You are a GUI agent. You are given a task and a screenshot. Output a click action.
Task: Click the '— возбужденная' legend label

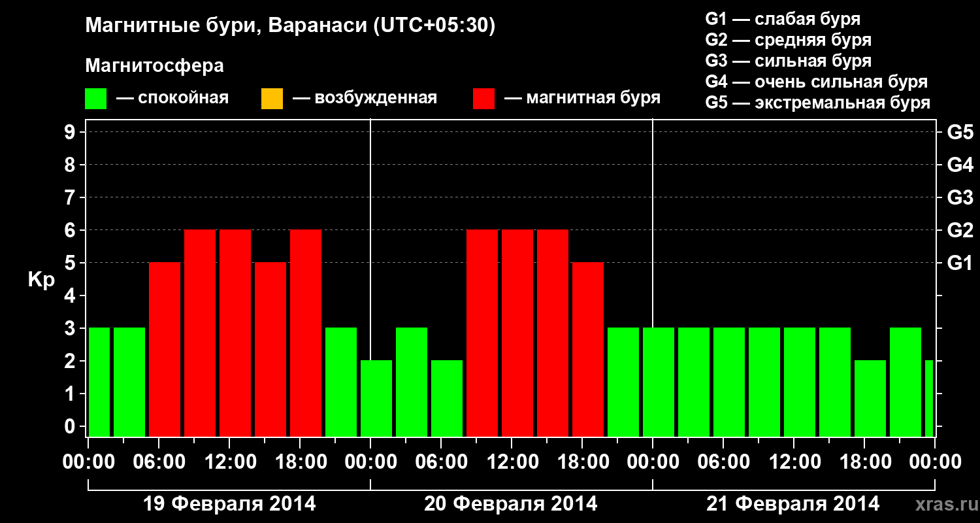pyautogui.click(x=365, y=99)
